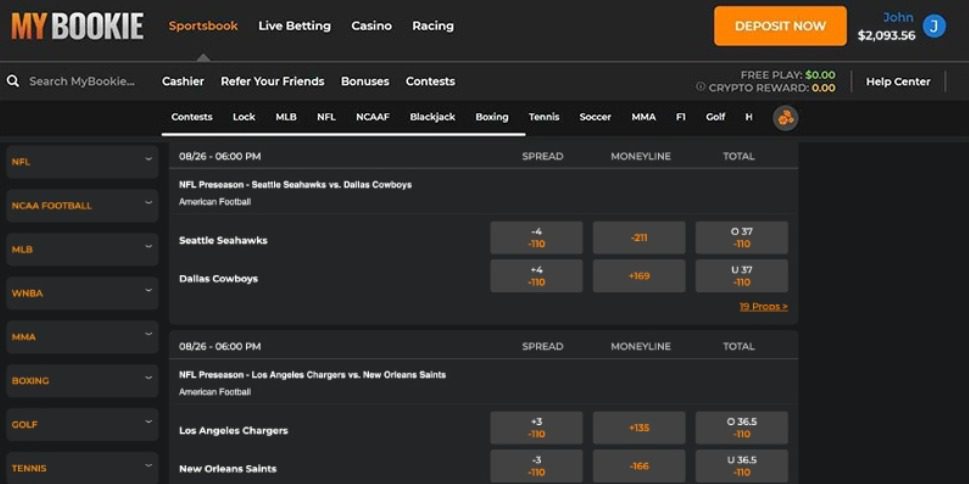Viewport: 969px width, 484px height.
Task: Open the Casino section
Action: pos(371,26)
